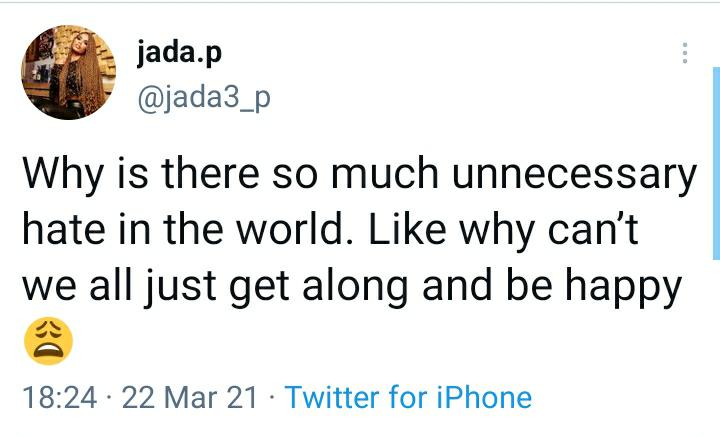
Task: Open the three-dot more options menu
Action: pyautogui.click(x=685, y=53)
